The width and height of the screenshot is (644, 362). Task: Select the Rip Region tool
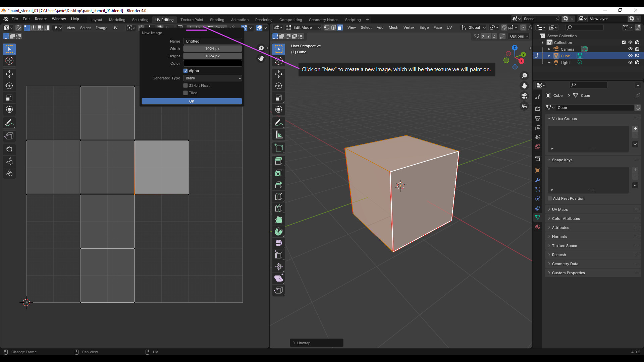coord(279,290)
